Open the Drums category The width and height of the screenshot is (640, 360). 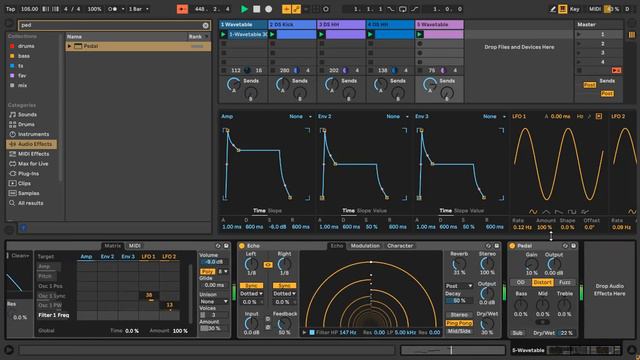tap(26, 124)
